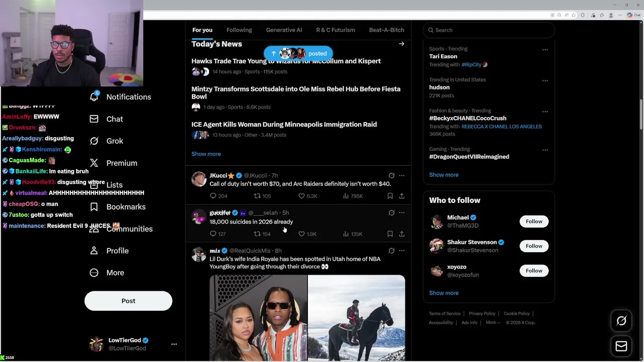644x362 pixels.
Task: Follow Shakur Stevenson
Action: [534, 246]
